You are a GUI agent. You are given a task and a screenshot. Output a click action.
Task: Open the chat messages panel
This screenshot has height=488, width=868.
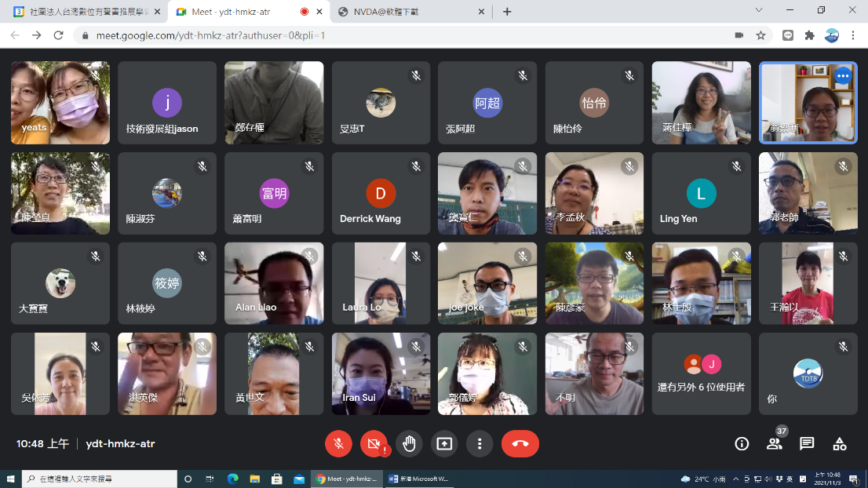click(807, 444)
